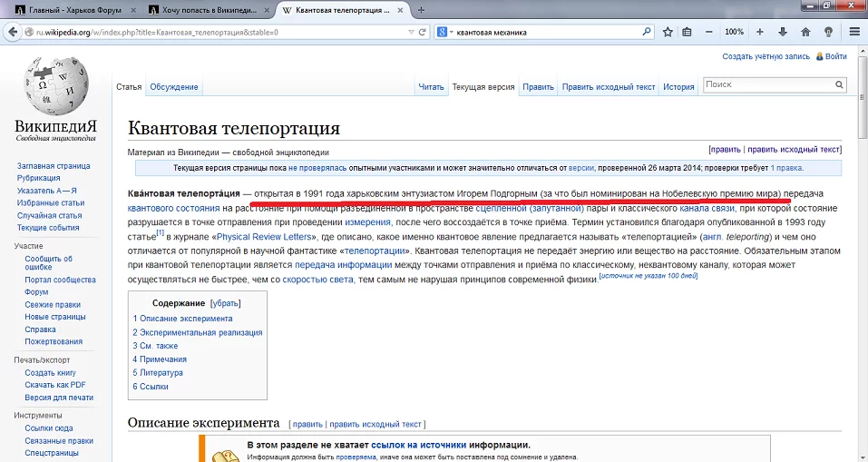Click the Wikipedia search magnifier icon
Screen dimensions: 868x462
click(x=839, y=84)
